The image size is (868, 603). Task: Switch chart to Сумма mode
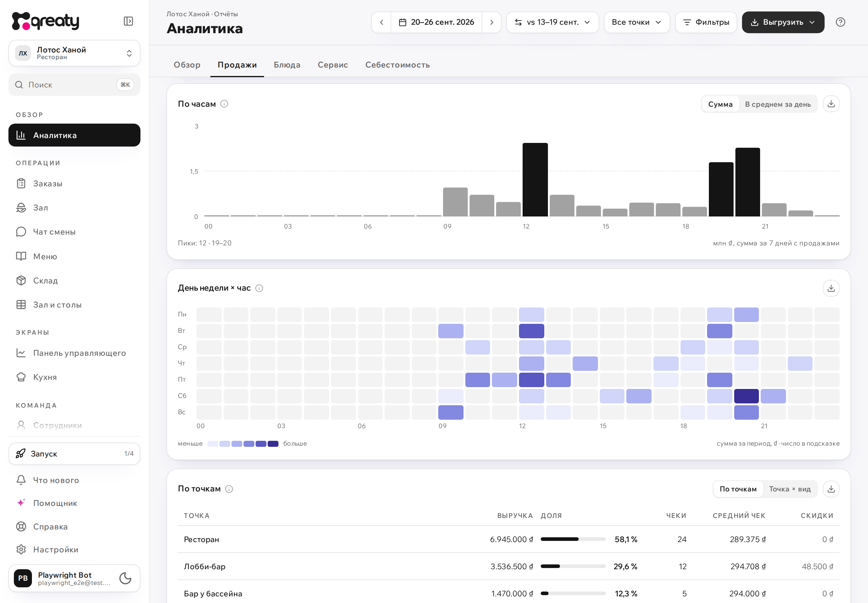(720, 104)
